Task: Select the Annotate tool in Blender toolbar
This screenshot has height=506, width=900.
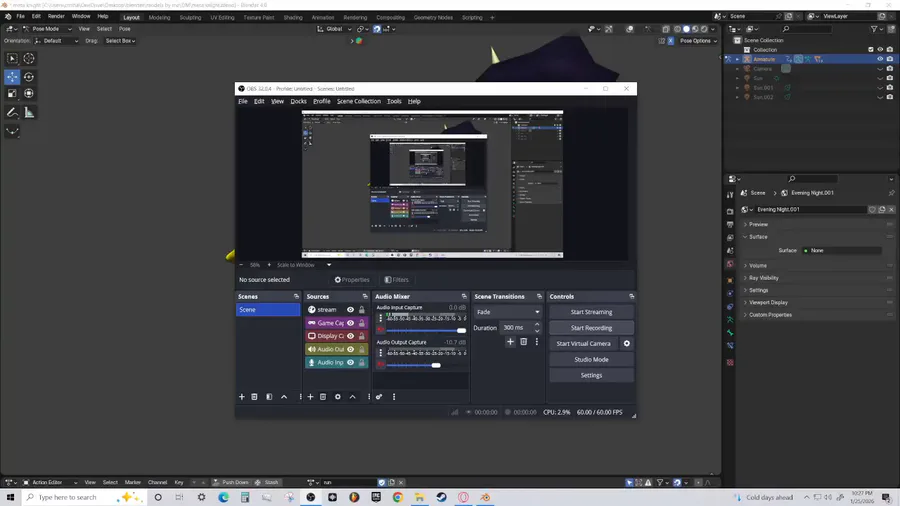Action: tap(12, 112)
